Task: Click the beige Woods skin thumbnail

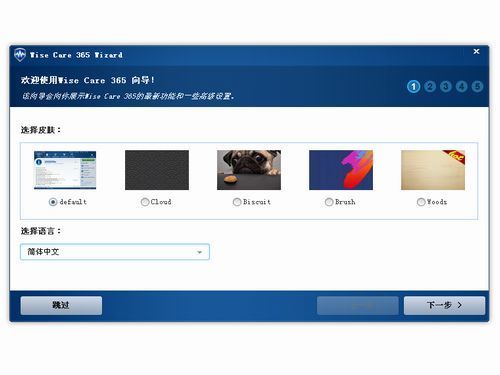Action: [433, 170]
